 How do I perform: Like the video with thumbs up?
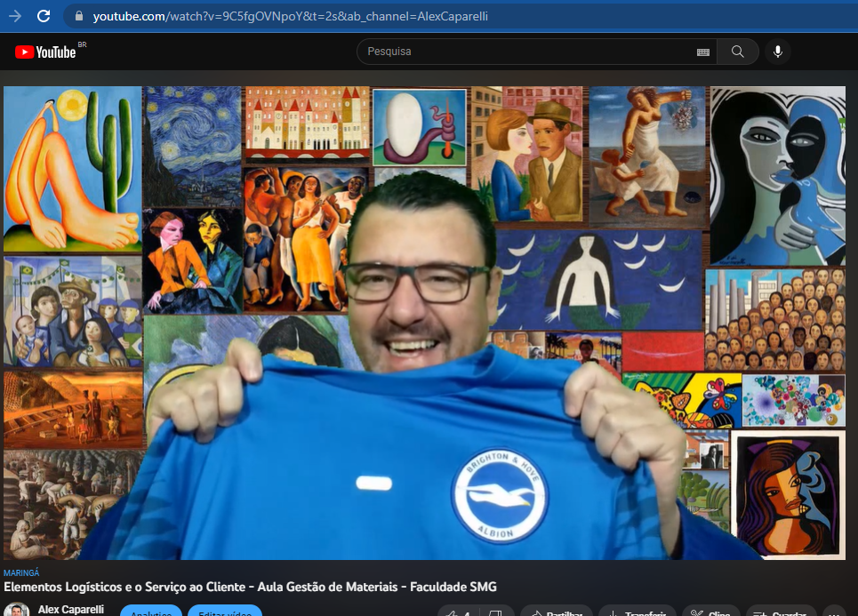click(458, 612)
